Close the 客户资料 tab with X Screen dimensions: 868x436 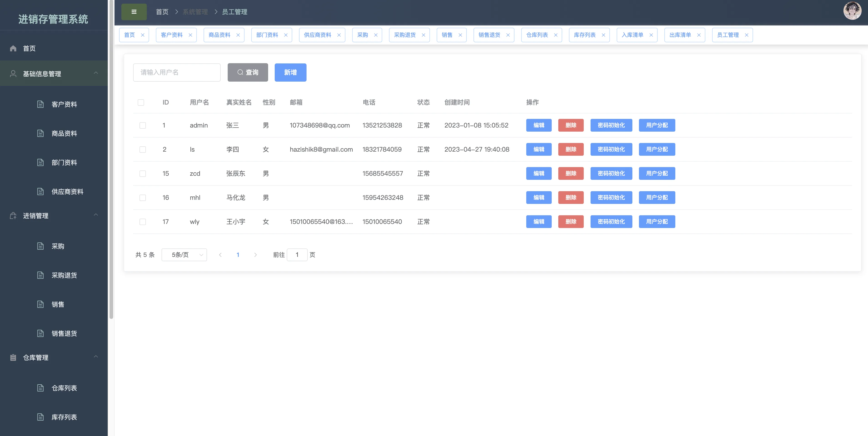coord(190,35)
